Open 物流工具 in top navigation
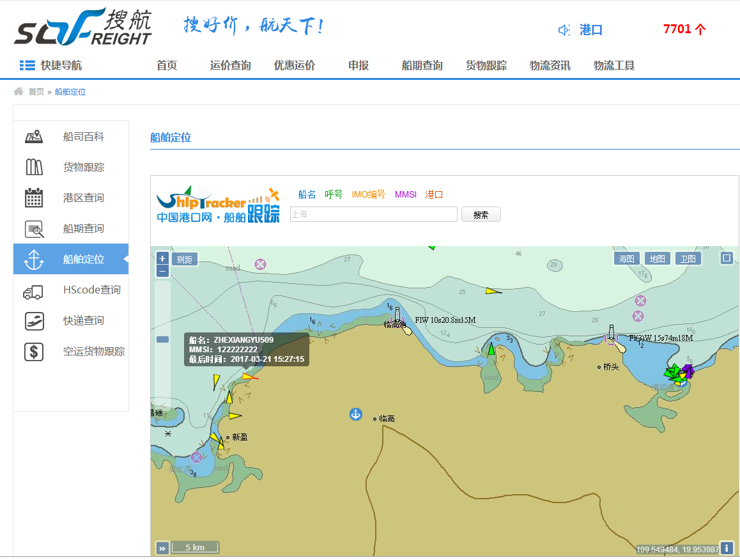Image resolution: width=740 pixels, height=560 pixels. (613, 65)
